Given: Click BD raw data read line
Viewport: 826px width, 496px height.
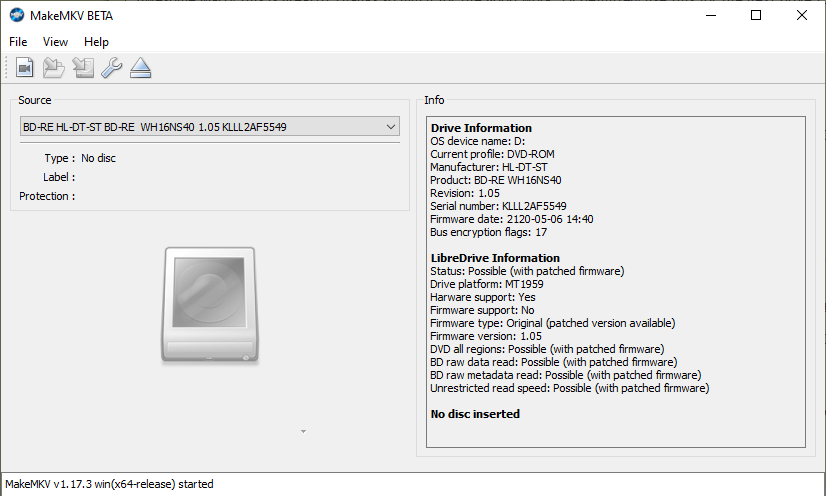Looking at the screenshot, I should pos(554,362).
